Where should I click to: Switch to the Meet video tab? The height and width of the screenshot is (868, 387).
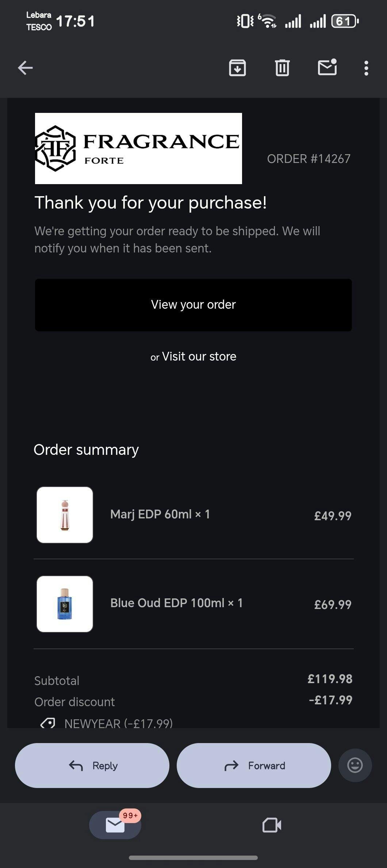272,825
